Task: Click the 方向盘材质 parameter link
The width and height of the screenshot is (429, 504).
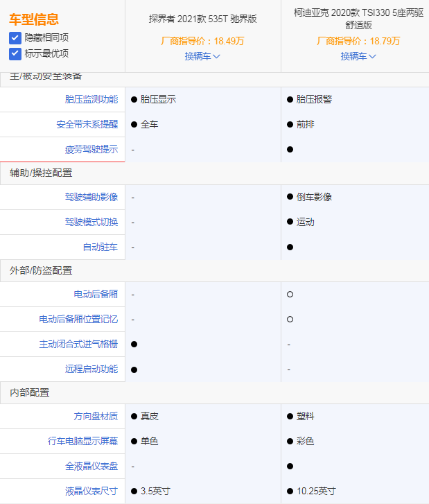Action: click(96, 416)
